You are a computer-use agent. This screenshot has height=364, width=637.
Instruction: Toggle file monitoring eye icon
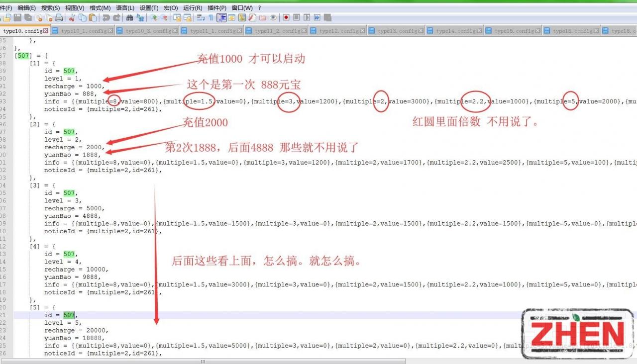pos(273,17)
